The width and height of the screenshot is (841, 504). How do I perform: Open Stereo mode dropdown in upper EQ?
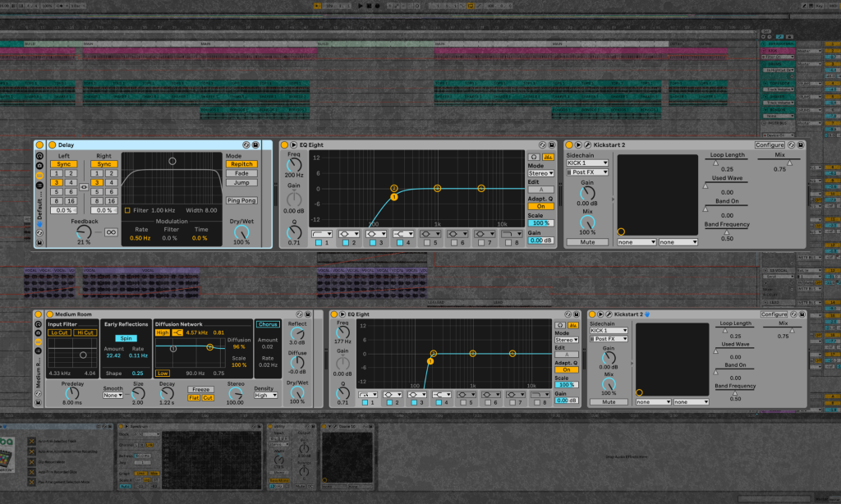(x=540, y=173)
